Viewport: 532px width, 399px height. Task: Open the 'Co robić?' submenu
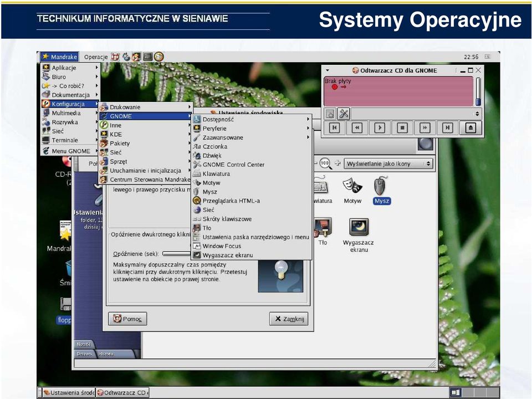(x=70, y=86)
